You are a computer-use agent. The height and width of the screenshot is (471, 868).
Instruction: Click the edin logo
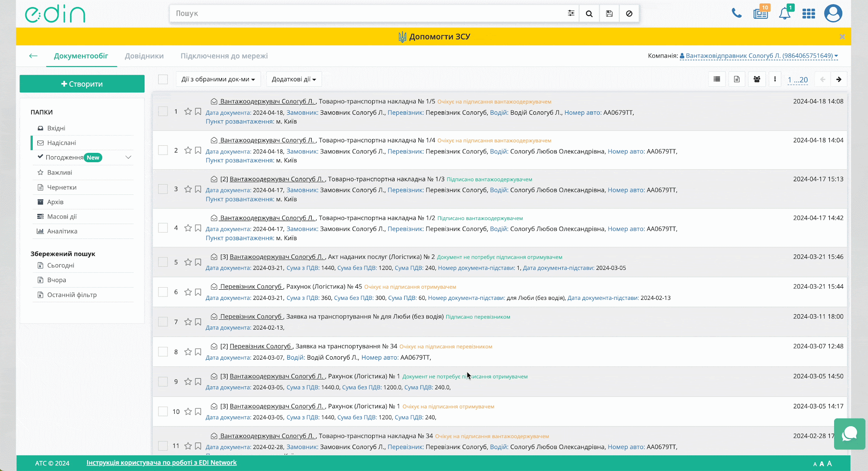pos(55,14)
